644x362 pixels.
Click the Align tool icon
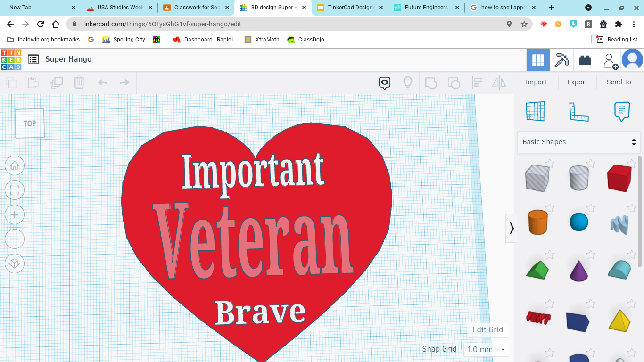tap(477, 83)
